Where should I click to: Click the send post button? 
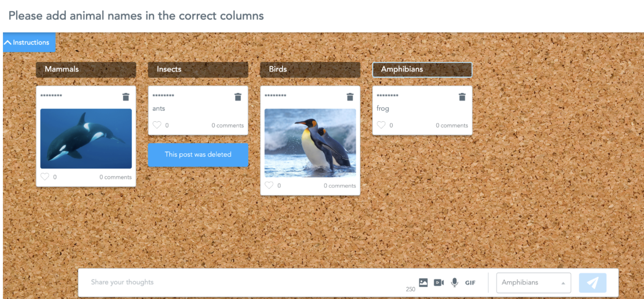592,282
